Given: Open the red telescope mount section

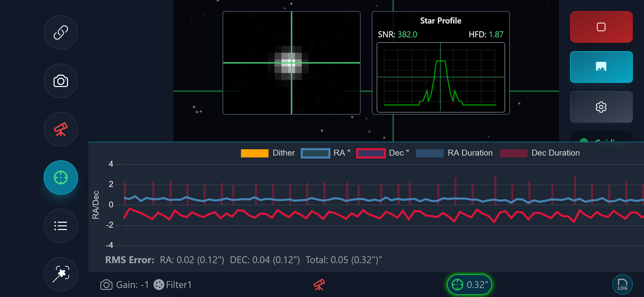Looking at the screenshot, I should 61,129.
